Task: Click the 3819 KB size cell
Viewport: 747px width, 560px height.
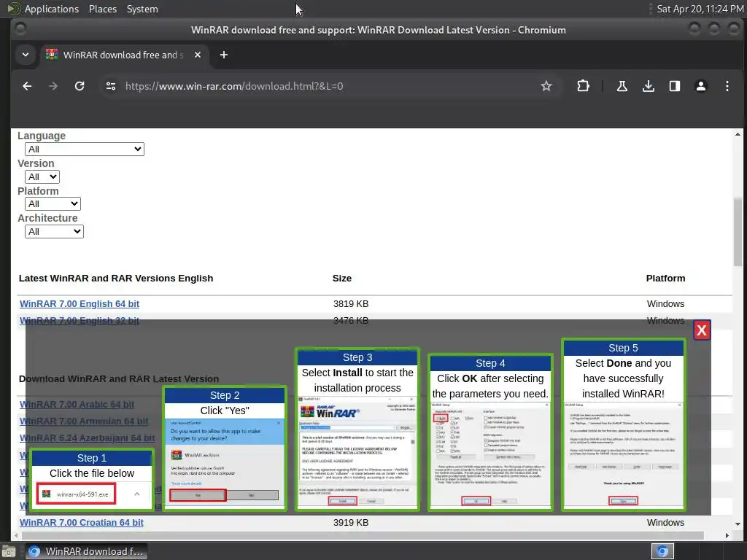Action: (351, 304)
